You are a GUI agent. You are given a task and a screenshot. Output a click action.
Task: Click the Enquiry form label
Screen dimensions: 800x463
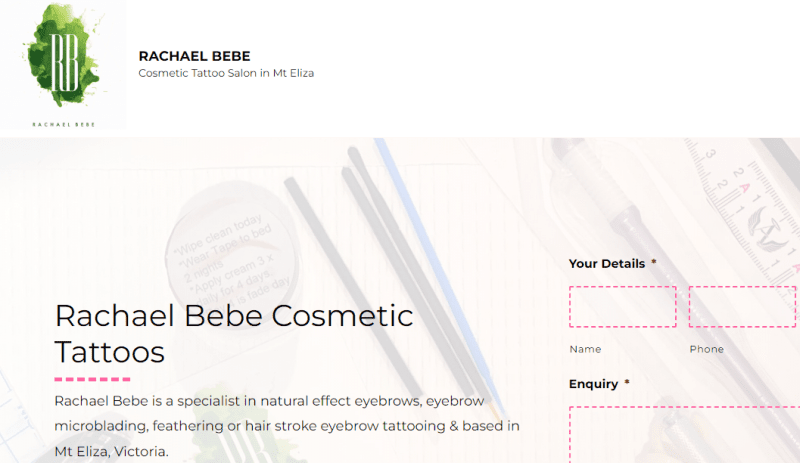coord(593,384)
